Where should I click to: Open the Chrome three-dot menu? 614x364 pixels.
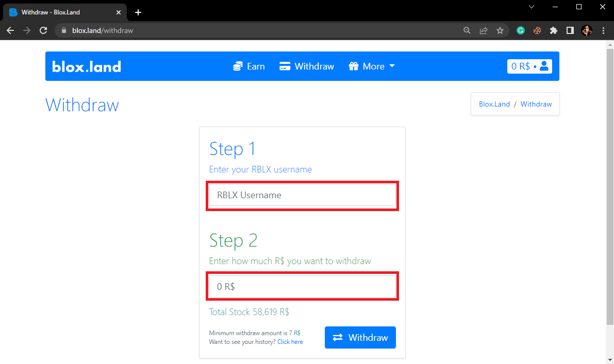coord(603,30)
